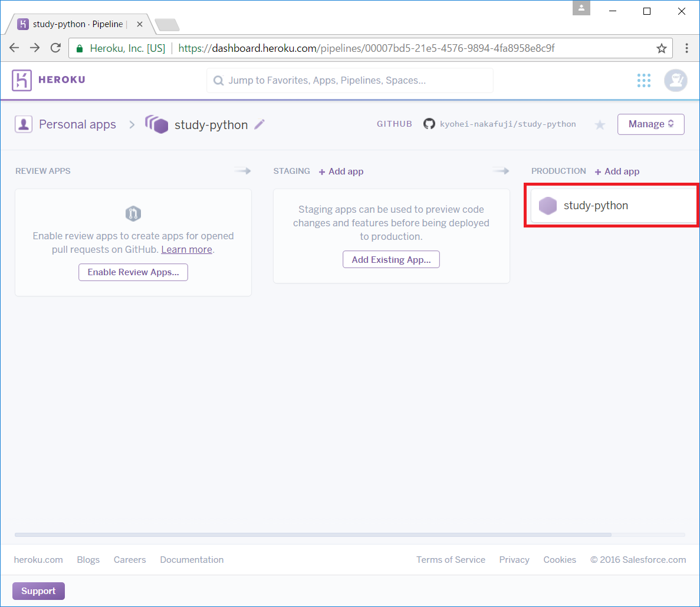The width and height of the screenshot is (700, 607).
Task: Select the study-python Pipeline browser tab
Action: [x=78, y=24]
